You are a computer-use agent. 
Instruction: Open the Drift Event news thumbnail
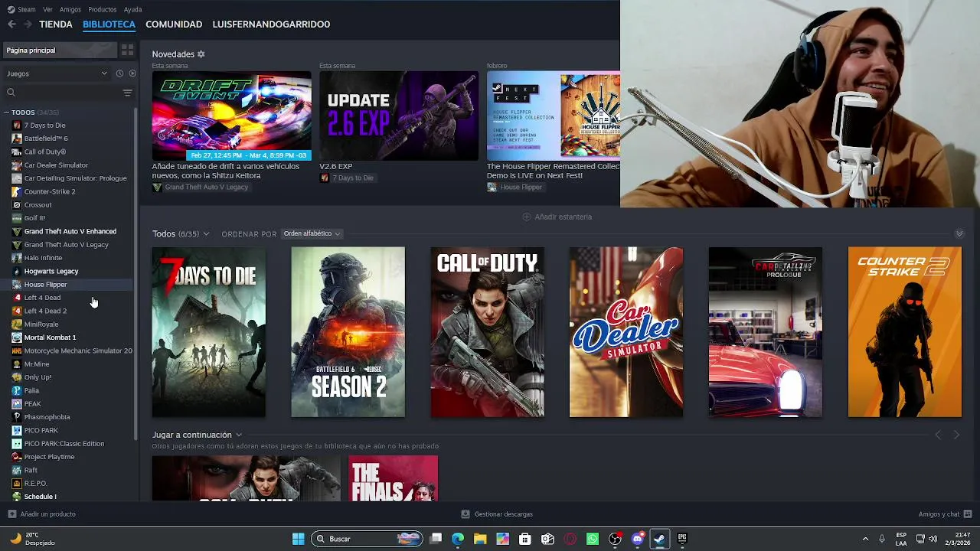(231, 116)
